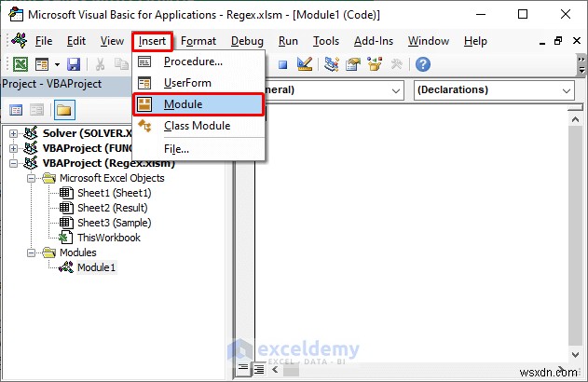This screenshot has width=588, height=382.
Task: Minimize the inner code window
Action: tap(542, 42)
